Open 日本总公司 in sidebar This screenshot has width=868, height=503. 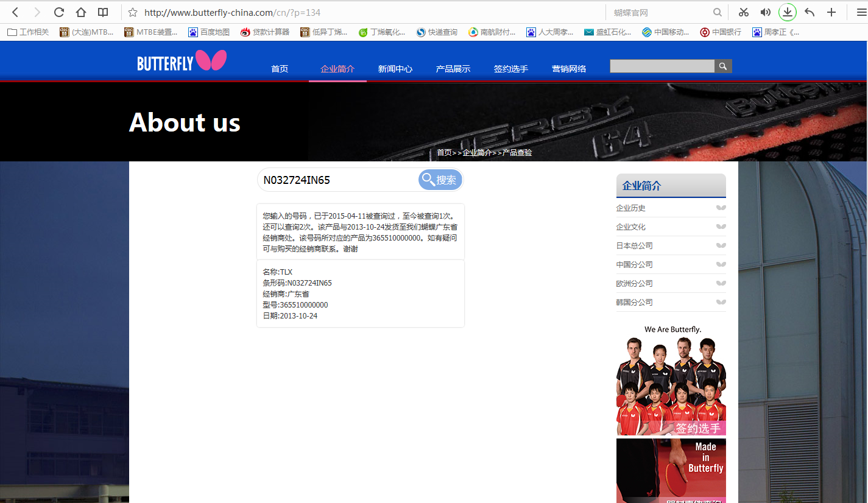click(635, 245)
